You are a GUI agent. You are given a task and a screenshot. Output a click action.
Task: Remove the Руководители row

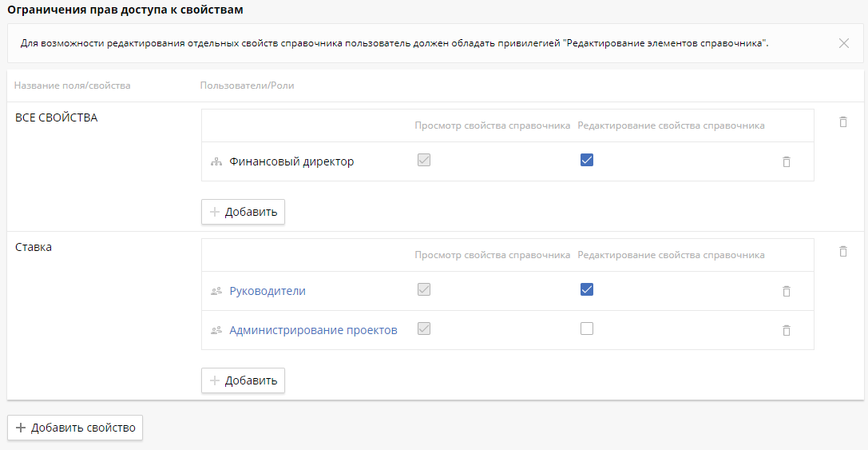tap(786, 291)
